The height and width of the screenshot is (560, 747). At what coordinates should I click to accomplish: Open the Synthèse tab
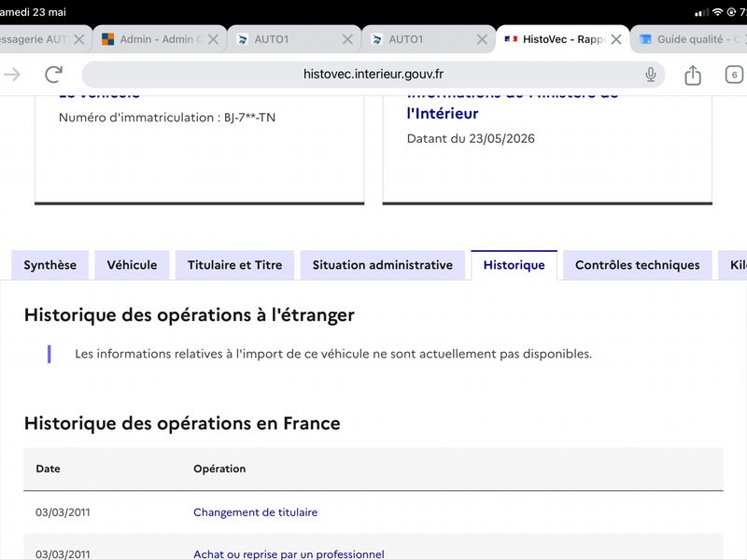point(50,265)
